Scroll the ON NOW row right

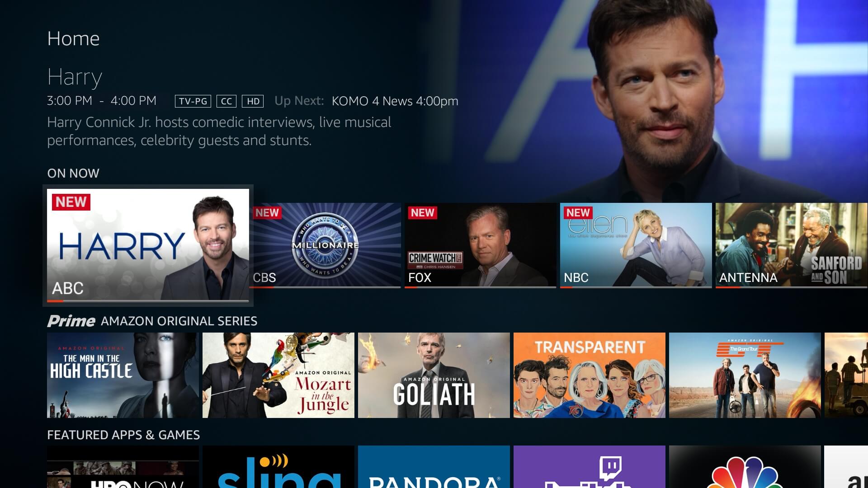click(861, 245)
